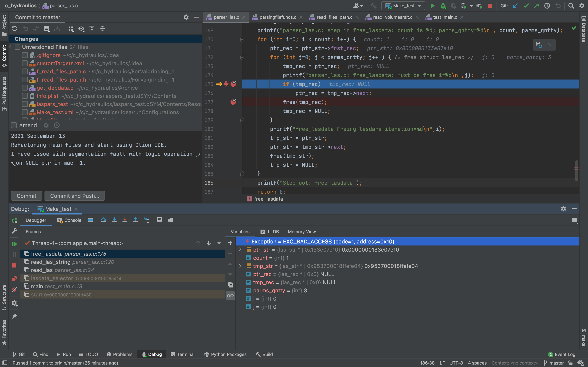Image resolution: width=588 pixels, height=367 pixels.
Task: Check the Unversioned Files checkbox
Action: pos(18,47)
